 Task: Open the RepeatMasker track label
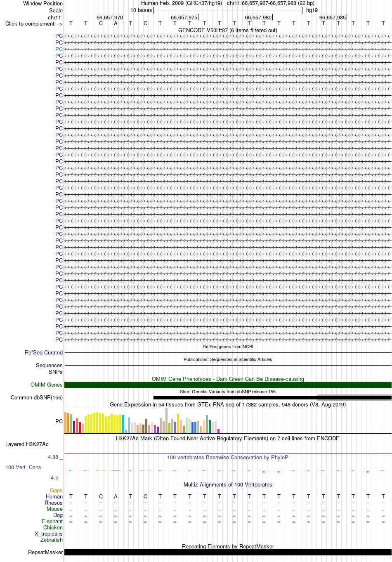(x=45, y=552)
